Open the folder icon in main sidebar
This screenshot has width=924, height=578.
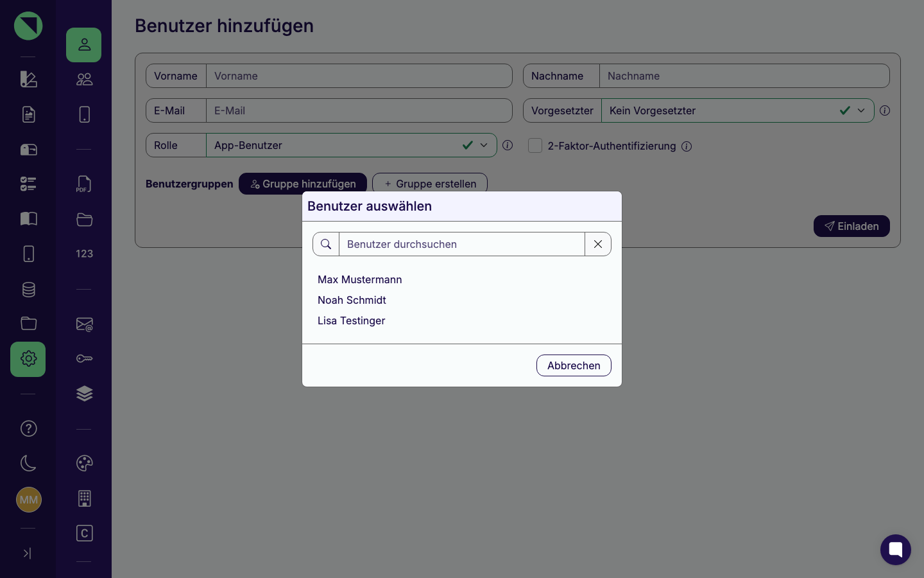28,323
